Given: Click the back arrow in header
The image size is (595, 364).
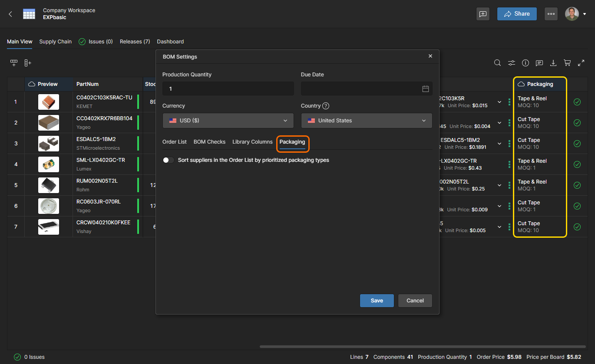Looking at the screenshot, I should pyautogui.click(x=10, y=14).
